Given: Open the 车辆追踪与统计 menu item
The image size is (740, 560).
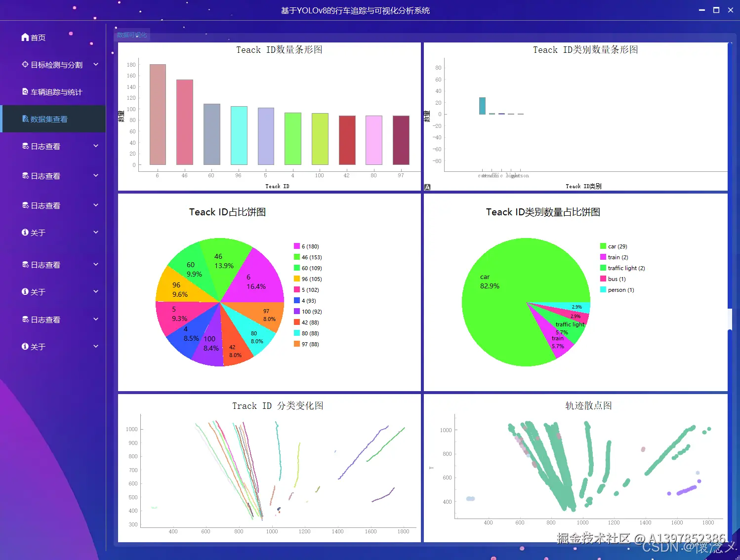Looking at the screenshot, I should pos(53,92).
